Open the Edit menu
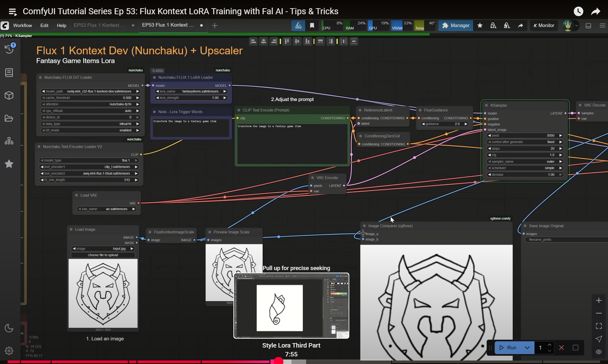The width and height of the screenshot is (608, 364). click(x=44, y=25)
